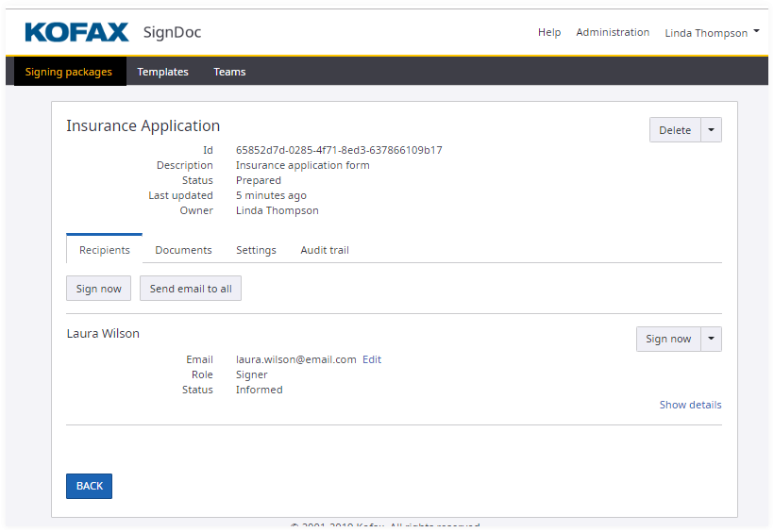Click Sign now for Laura Wilson

[x=668, y=339]
